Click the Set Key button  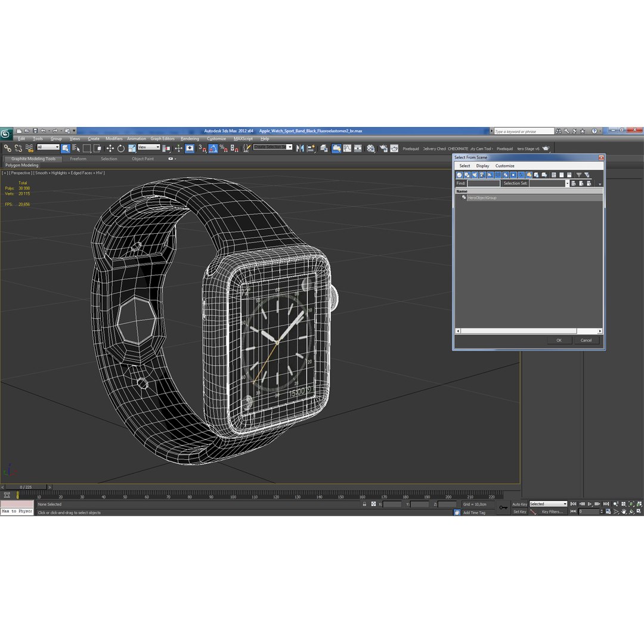pyautogui.click(x=519, y=512)
